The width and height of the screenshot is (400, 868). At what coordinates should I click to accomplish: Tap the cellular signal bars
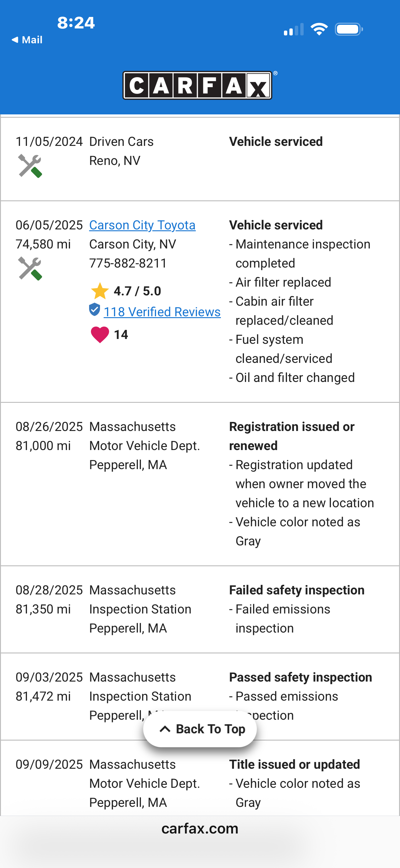pos(294,29)
